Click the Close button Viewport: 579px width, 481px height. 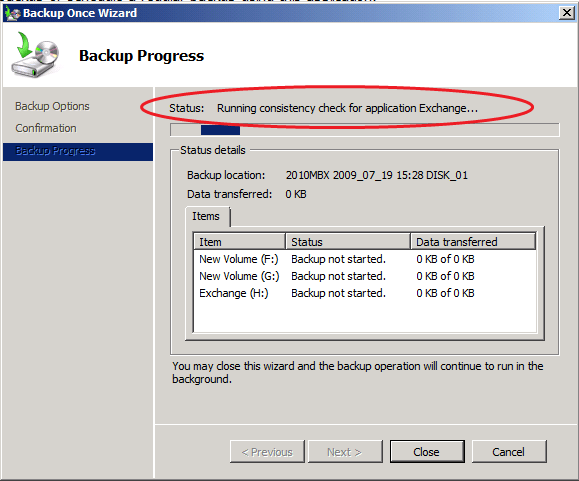(427, 451)
